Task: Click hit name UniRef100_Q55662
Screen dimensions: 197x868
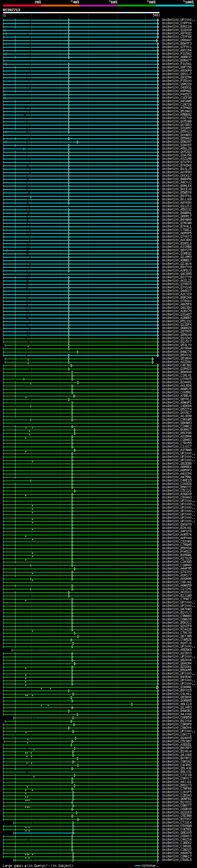Action: (177, 138)
